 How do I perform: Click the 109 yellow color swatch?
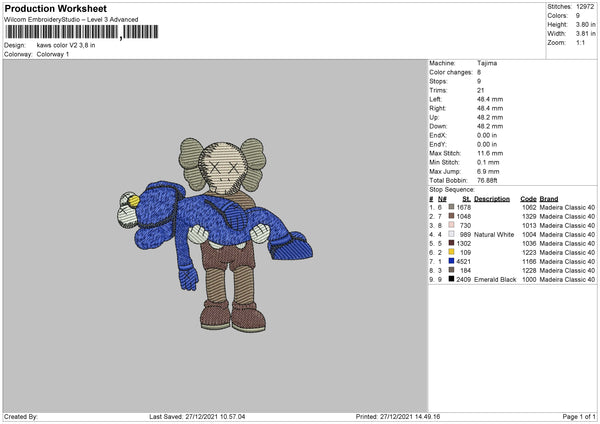[451, 252]
